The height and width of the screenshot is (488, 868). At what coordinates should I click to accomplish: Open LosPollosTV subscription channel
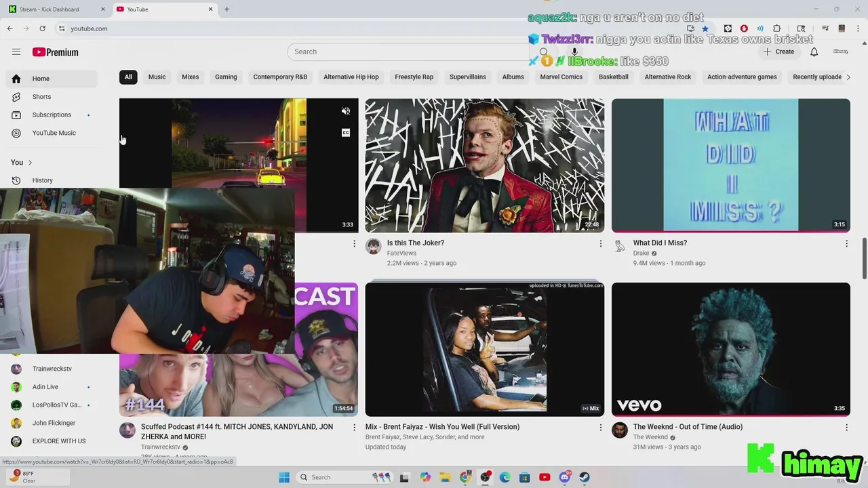(52, 405)
